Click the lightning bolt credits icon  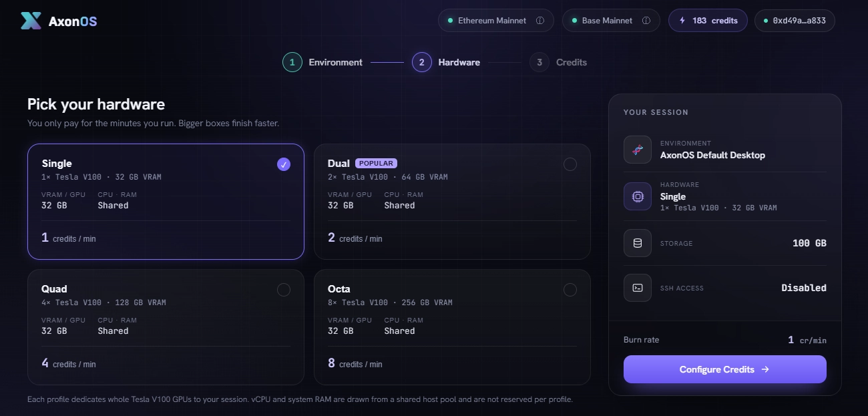682,21
